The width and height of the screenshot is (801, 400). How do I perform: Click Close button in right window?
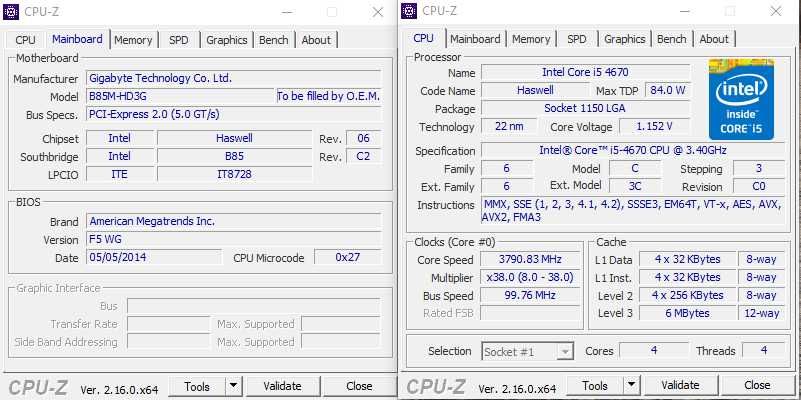[757, 385]
